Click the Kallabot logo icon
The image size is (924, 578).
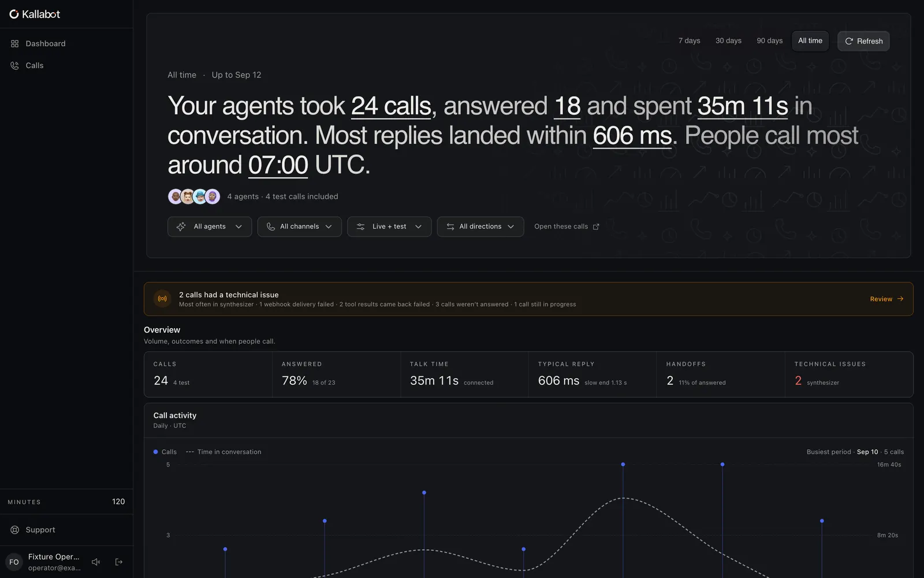(x=14, y=14)
